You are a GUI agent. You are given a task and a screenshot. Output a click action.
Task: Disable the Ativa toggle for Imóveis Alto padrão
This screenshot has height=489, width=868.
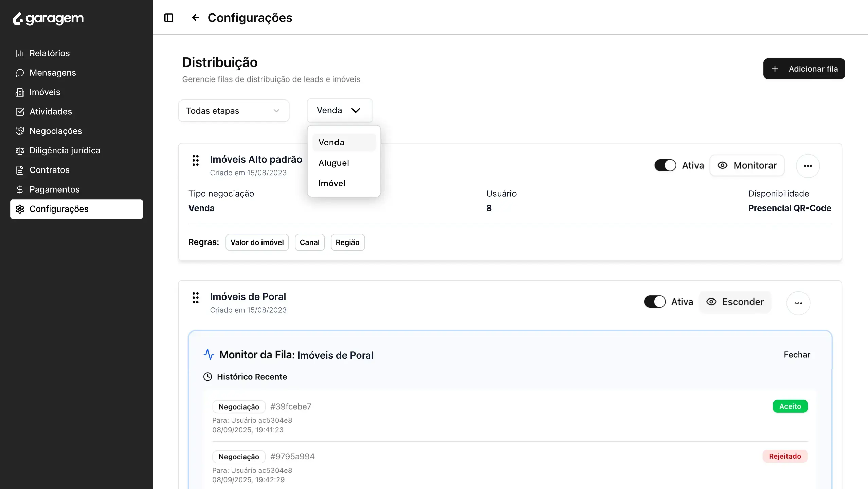[665, 165]
